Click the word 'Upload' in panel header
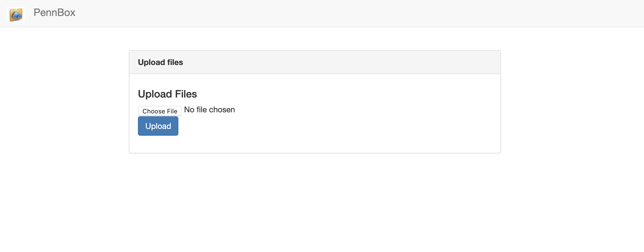This screenshot has width=644, height=252. tap(151, 62)
